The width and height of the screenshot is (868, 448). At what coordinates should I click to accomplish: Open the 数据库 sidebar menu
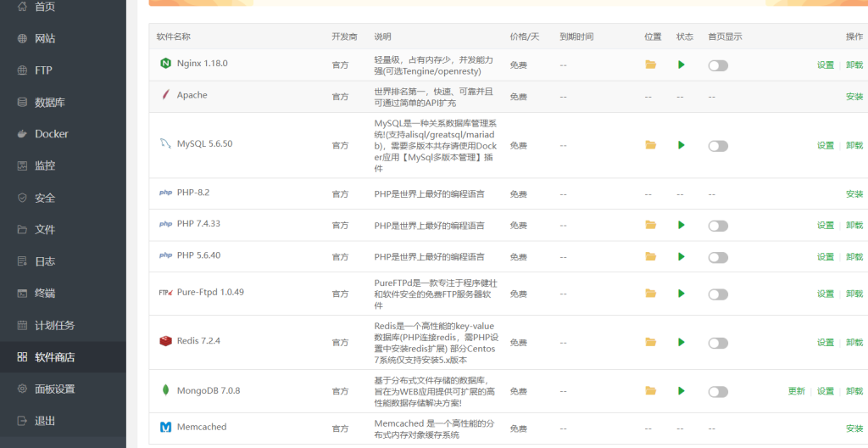click(x=63, y=102)
